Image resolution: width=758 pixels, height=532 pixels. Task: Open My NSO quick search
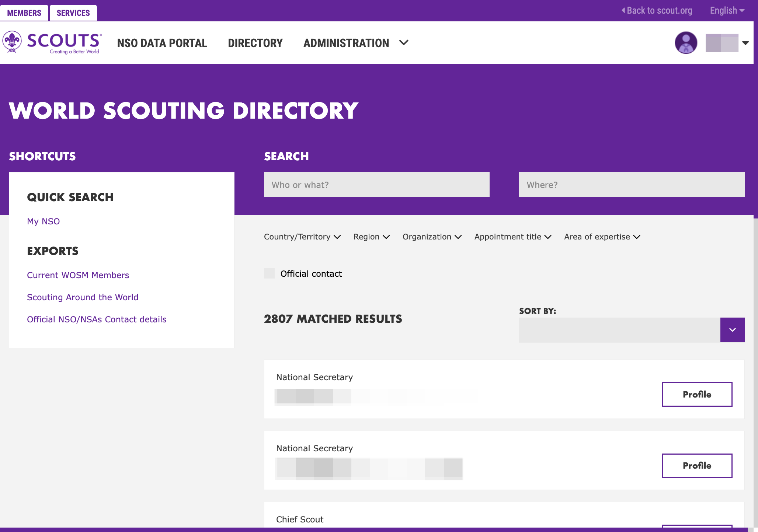pyautogui.click(x=43, y=221)
